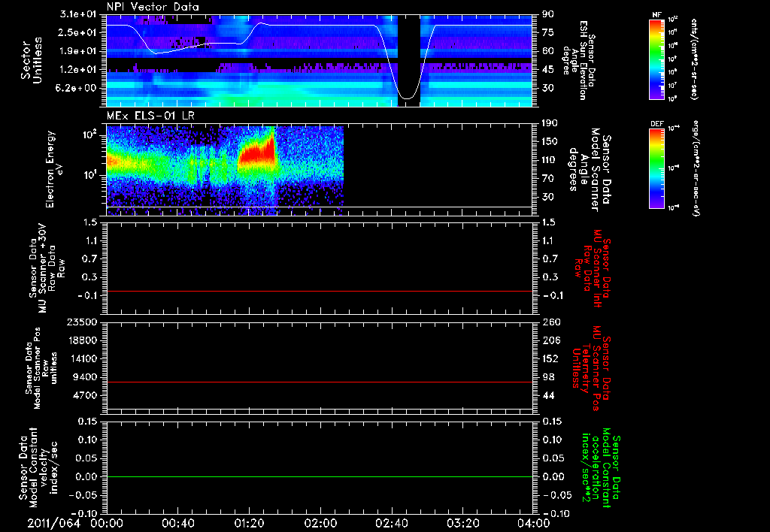Image resolution: width=770 pixels, height=532 pixels.
Task: Click the red line in MU Scanner +30V plot
Action: coord(320,291)
